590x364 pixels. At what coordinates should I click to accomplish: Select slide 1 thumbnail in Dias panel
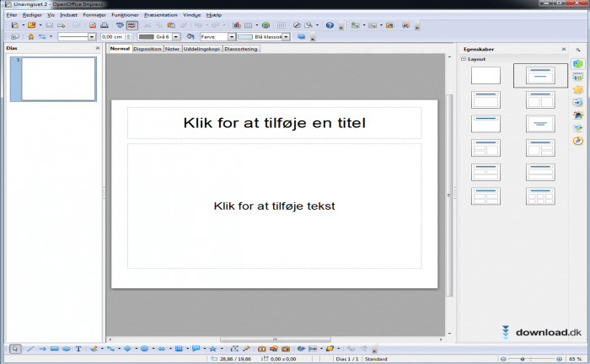click(x=58, y=79)
